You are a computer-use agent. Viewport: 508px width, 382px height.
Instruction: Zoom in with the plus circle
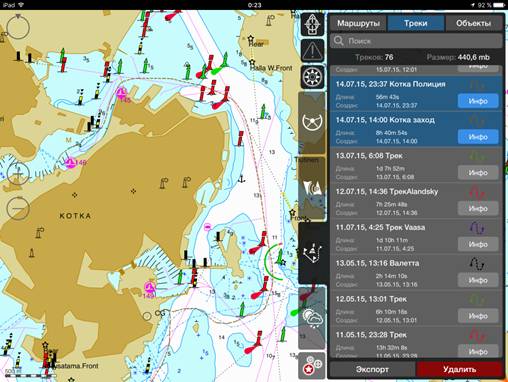18,174
